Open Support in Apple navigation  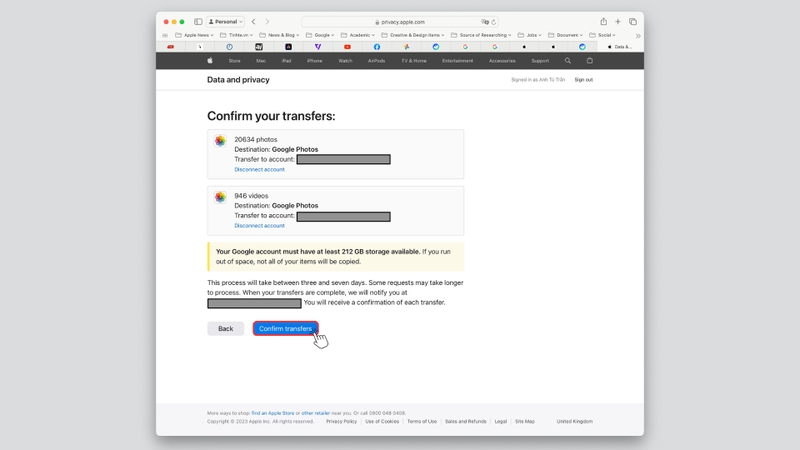click(540, 61)
